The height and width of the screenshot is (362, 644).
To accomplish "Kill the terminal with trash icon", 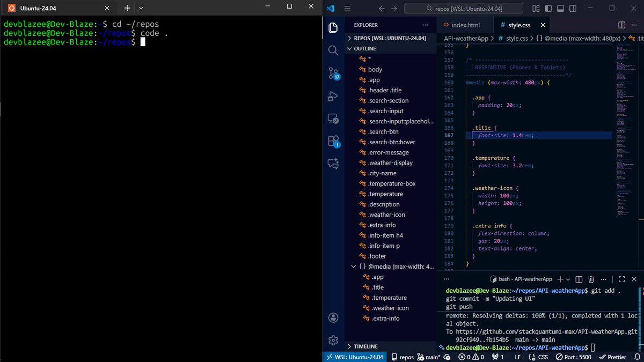I will [591, 279].
